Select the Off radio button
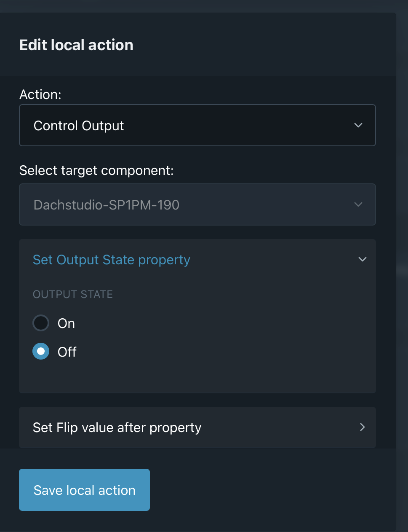This screenshot has height=532, width=408. [x=41, y=352]
